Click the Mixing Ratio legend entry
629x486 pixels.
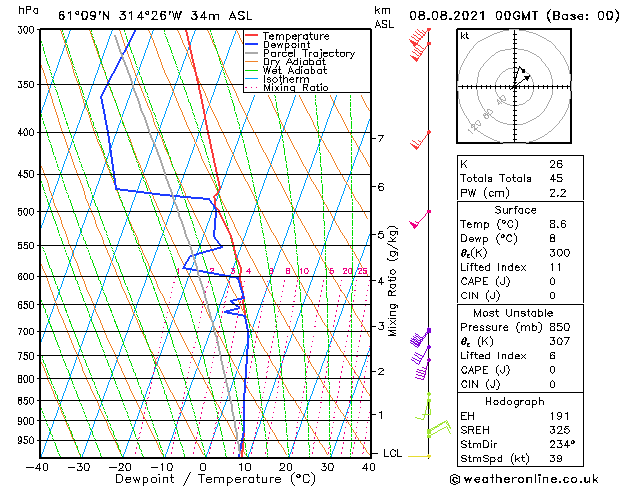[287, 88]
